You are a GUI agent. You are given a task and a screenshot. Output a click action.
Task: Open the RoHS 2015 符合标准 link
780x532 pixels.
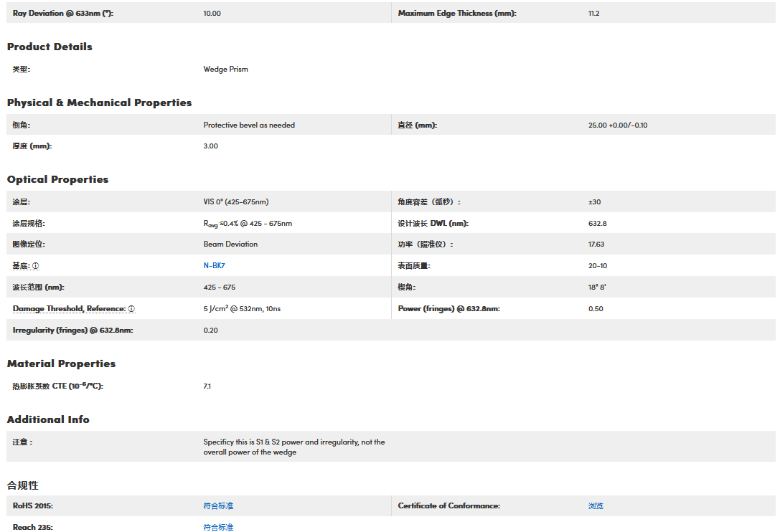(x=218, y=506)
